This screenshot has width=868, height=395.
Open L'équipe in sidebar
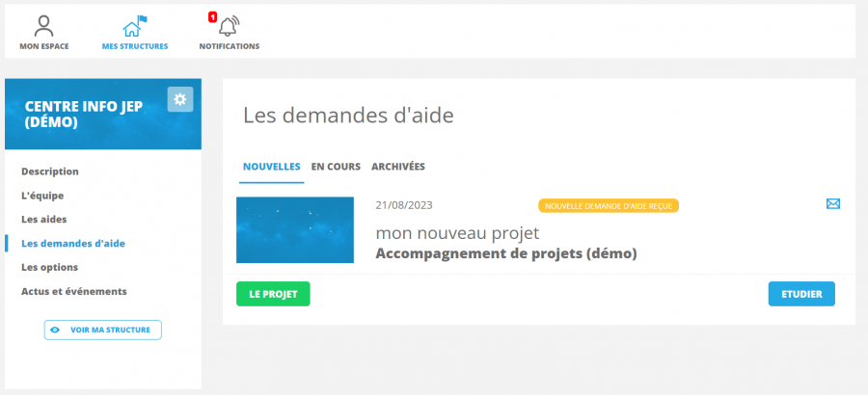[42, 196]
